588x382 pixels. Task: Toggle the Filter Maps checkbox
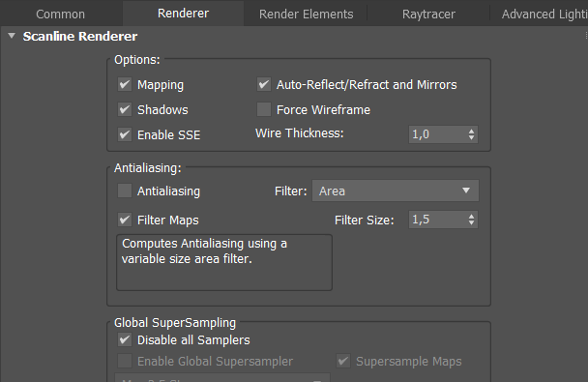pos(125,220)
